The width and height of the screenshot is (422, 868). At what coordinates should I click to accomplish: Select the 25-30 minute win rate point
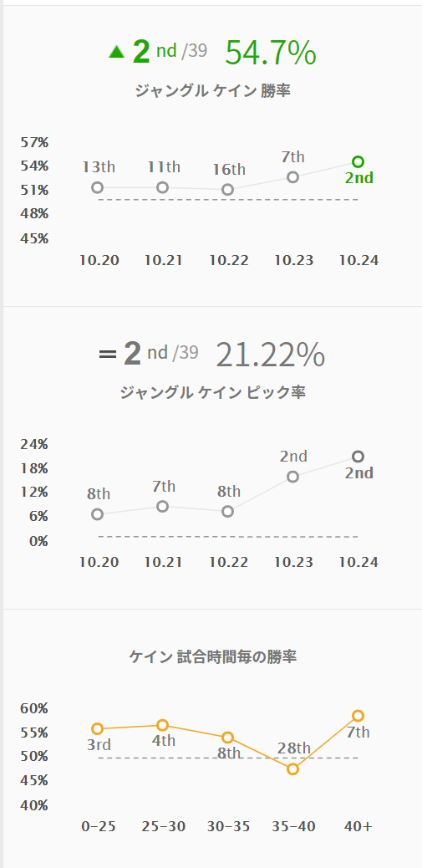point(163,725)
